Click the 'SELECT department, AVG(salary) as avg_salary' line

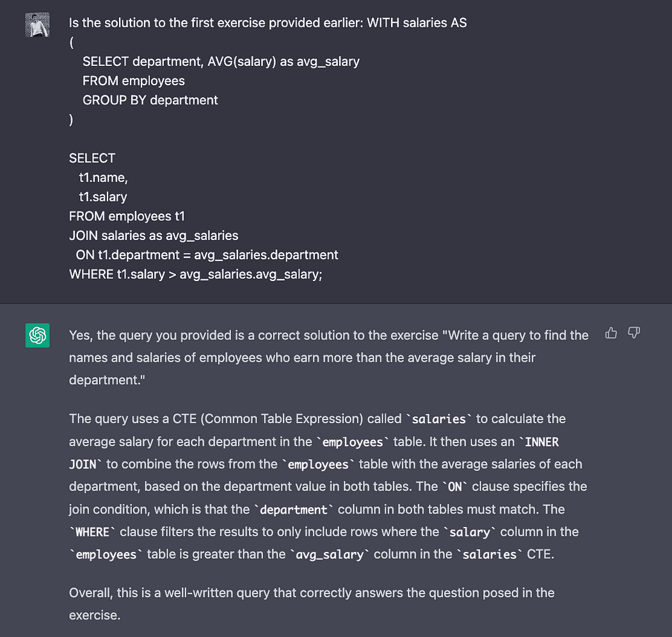[x=221, y=61]
